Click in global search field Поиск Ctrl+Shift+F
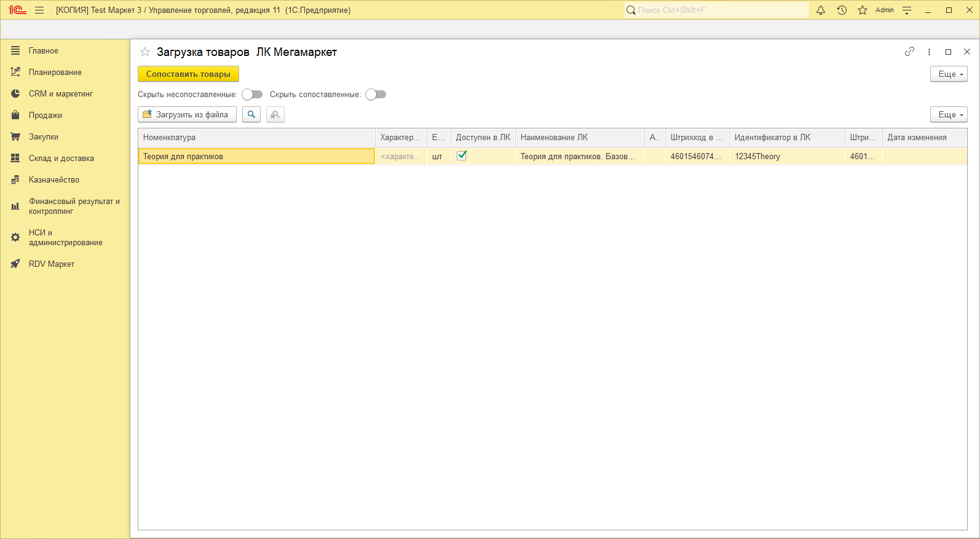Viewport: 980px width, 539px height. [717, 10]
